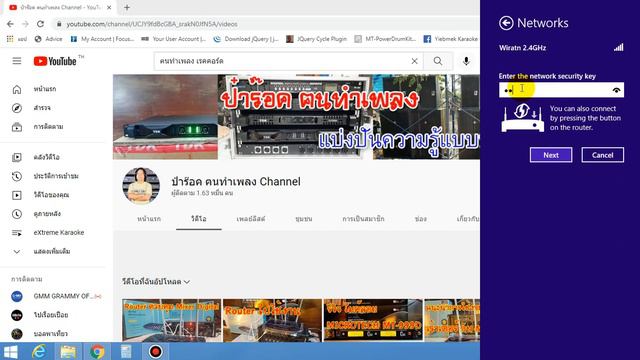Run the YouTube search with magnifier button
The height and width of the screenshot is (360, 640).
point(438,61)
